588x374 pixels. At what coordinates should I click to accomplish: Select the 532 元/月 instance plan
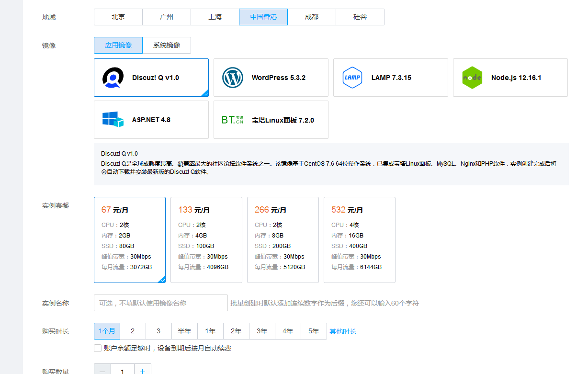pyautogui.click(x=360, y=240)
